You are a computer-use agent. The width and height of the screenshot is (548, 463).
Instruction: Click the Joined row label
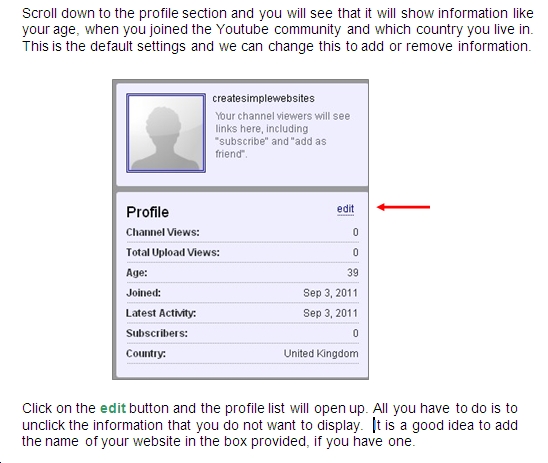tap(143, 293)
